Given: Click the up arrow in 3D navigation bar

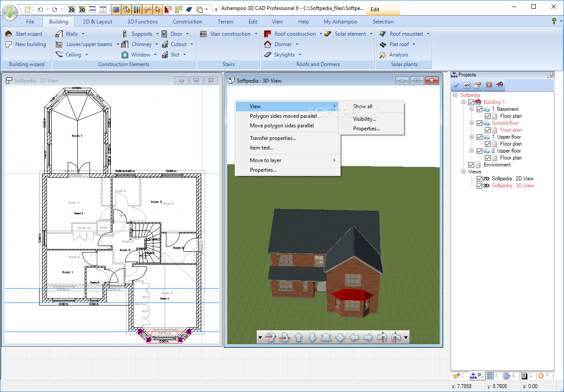Looking at the screenshot, I should (x=299, y=337).
